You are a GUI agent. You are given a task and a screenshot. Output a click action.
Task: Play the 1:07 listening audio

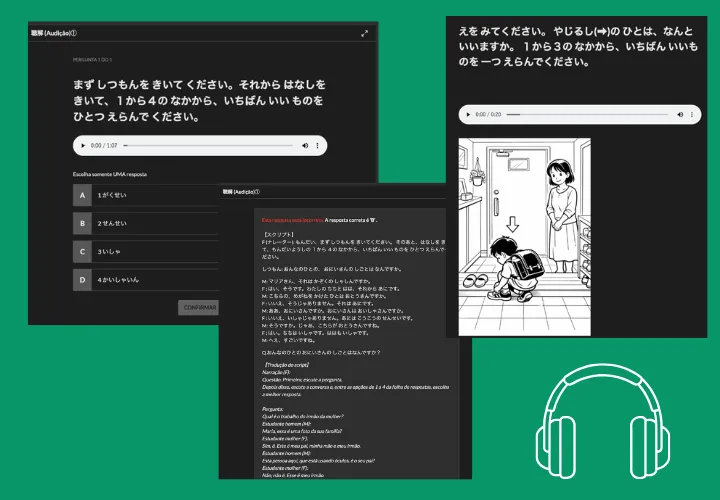(x=83, y=146)
